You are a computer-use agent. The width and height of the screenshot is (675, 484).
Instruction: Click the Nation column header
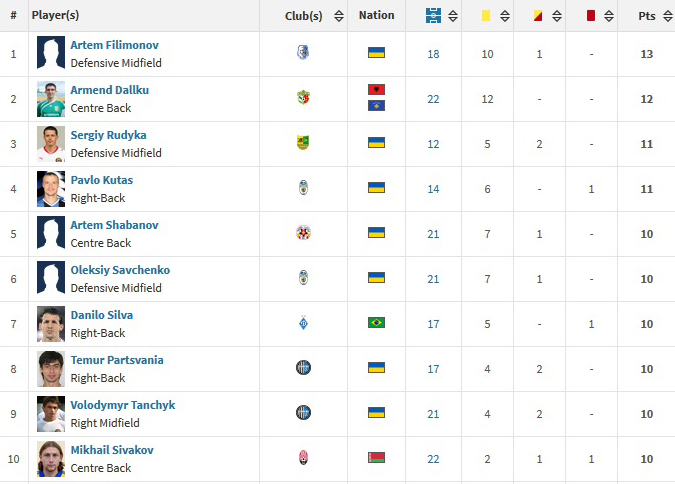click(376, 16)
